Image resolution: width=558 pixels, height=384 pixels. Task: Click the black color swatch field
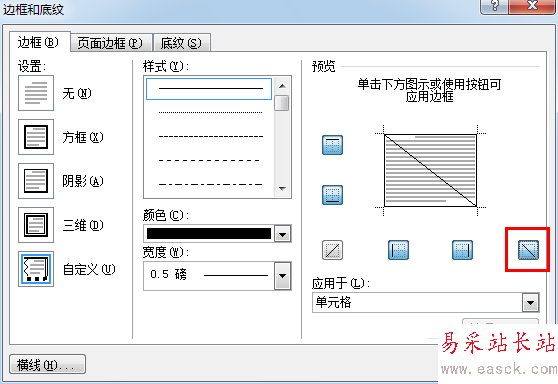point(209,234)
